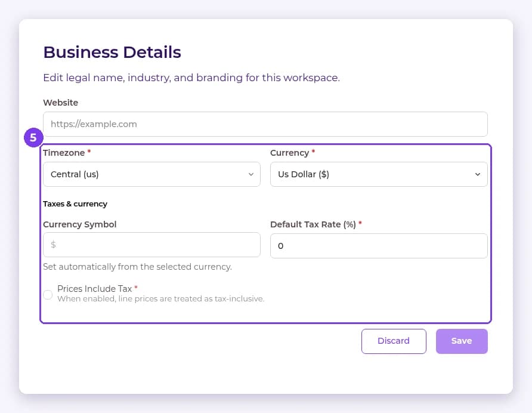Click the 'When enabled, line prices' helper text
The image size is (532, 413).
pyautogui.click(x=160, y=299)
